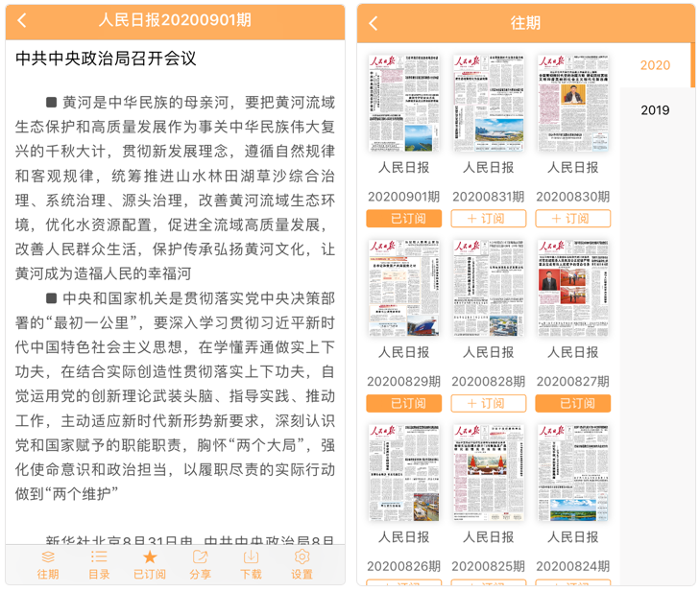Unsubscribe from issue 20200901期 (已订阅)
Image resolution: width=700 pixels, height=592 pixels.
[403, 219]
